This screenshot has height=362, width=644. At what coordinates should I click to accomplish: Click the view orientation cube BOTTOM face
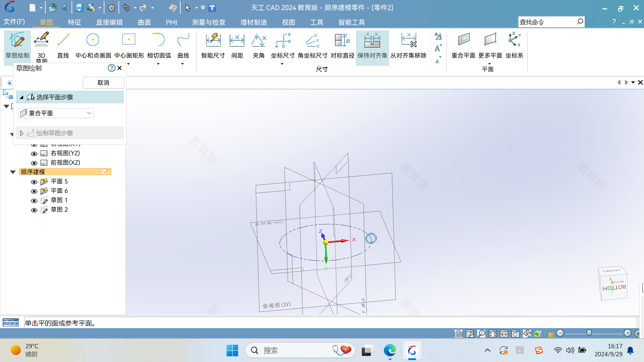click(x=614, y=288)
